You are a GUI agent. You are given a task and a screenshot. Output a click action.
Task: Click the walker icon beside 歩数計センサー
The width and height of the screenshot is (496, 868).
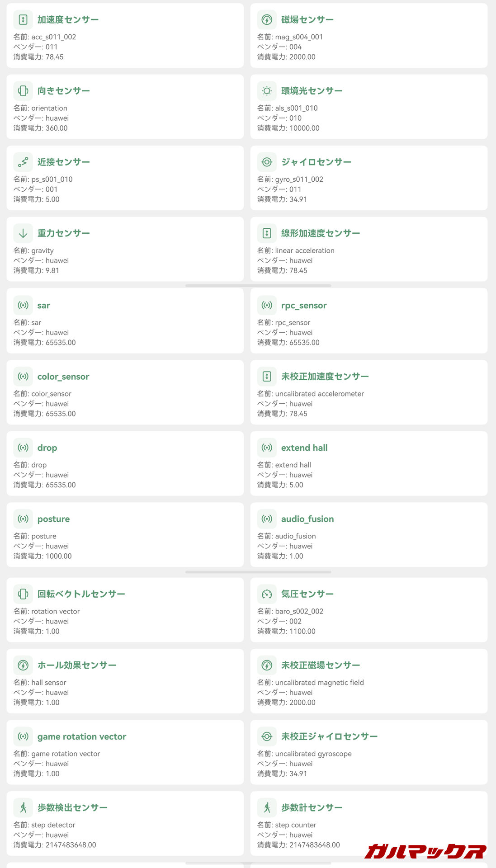pyautogui.click(x=267, y=808)
